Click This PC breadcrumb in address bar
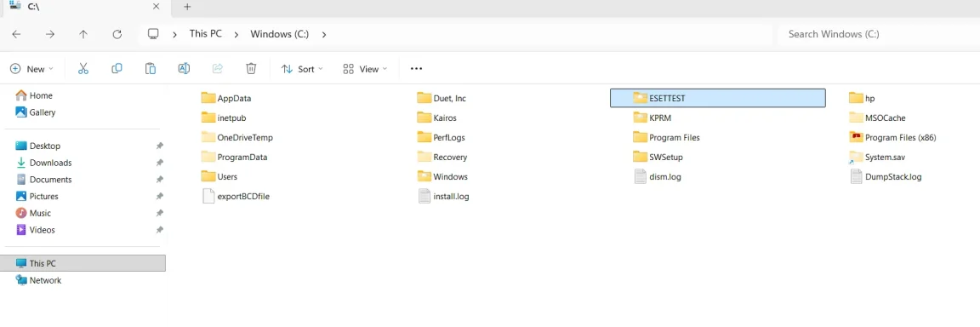 206,34
